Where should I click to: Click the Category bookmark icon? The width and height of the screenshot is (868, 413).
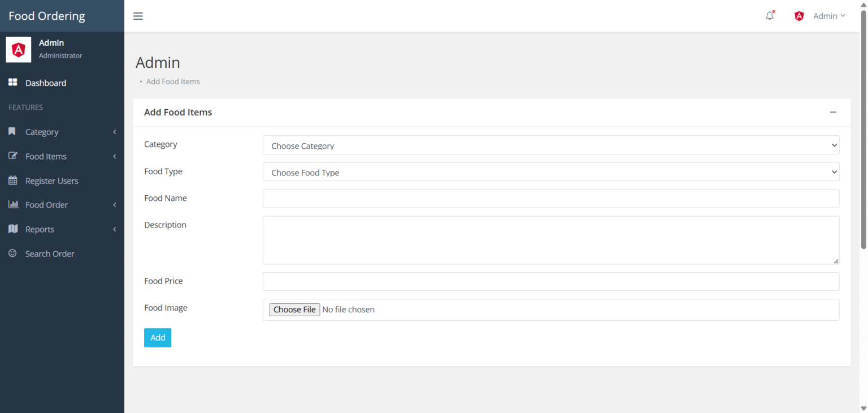click(x=12, y=131)
